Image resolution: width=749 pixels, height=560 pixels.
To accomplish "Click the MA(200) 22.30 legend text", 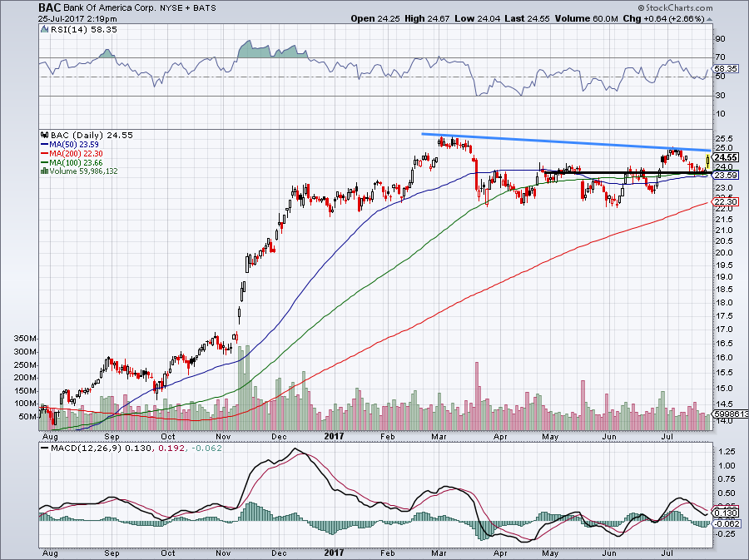I will coord(76,153).
